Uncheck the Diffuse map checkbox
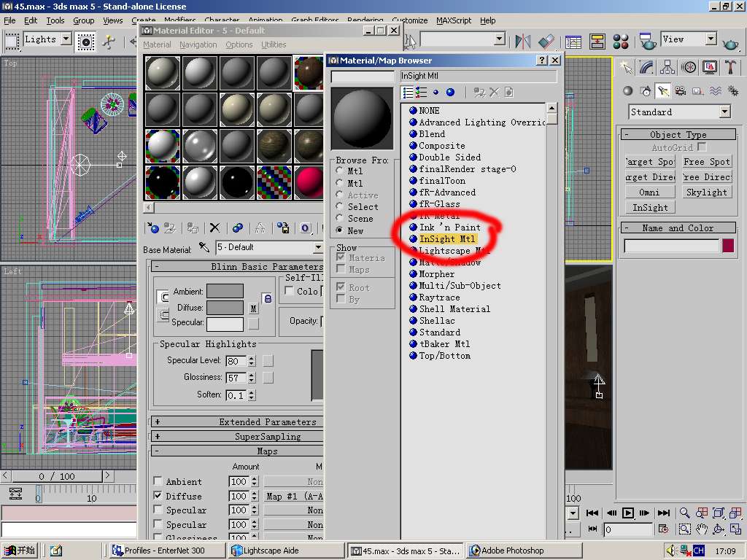This screenshot has width=747, height=560. tap(158, 495)
